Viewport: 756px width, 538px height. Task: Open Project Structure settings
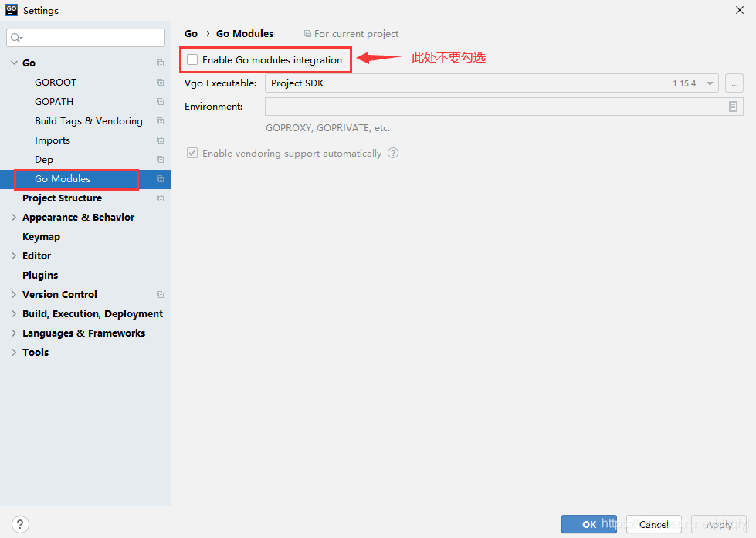tap(63, 198)
